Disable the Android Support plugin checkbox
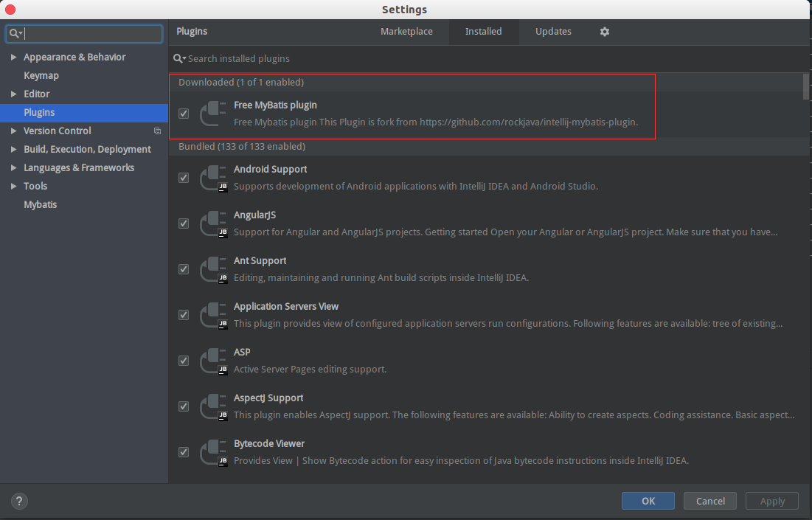Viewport: 812px width, 520px height. coord(183,177)
